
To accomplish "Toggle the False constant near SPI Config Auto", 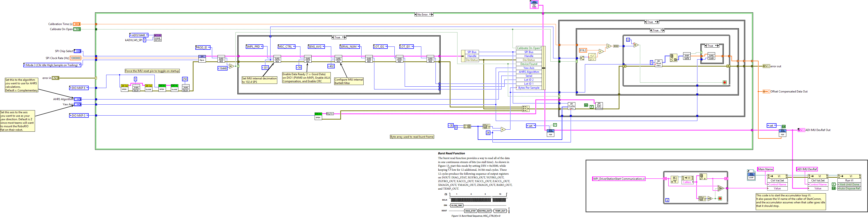I will click(592, 107).
